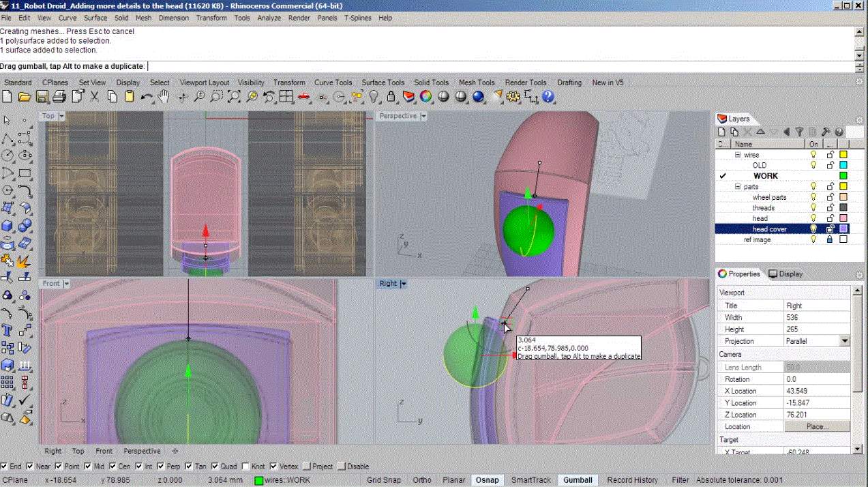Click the head layer pink color swatch
The width and height of the screenshot is (868, 487).
coord(843,218)
